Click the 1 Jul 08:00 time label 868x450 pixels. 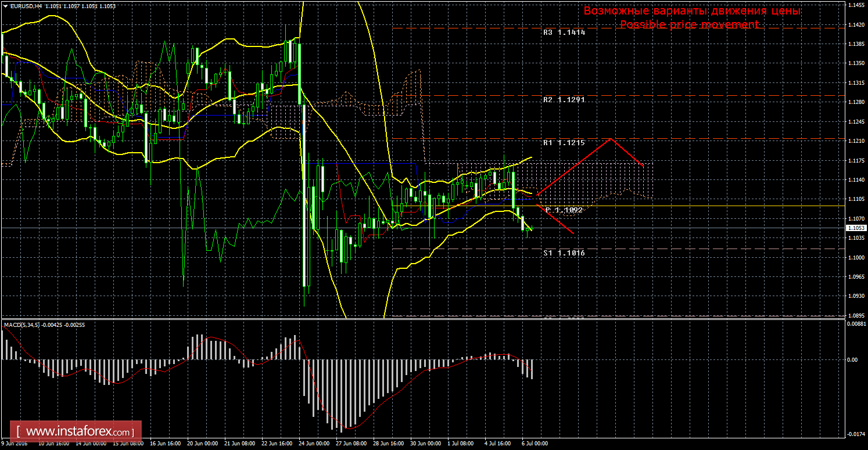click(461, 443)
